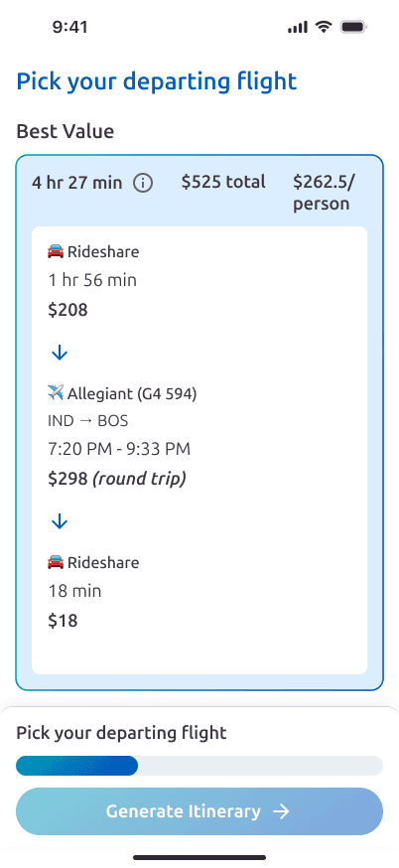This screenshot has height=868, width=399.
Task: Click the $298 (round trip) price
Action: pos(117,479)
